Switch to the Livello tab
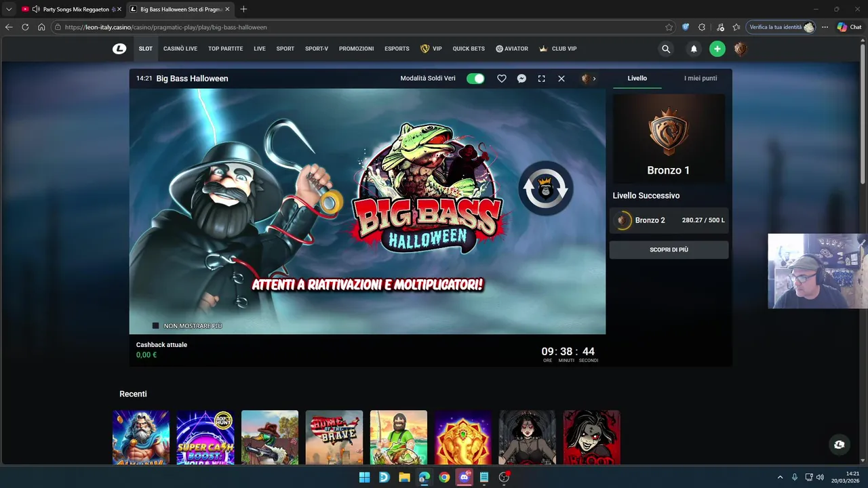Screen dimensions: 868x488 pyautogui.click(x=637, y=79)
